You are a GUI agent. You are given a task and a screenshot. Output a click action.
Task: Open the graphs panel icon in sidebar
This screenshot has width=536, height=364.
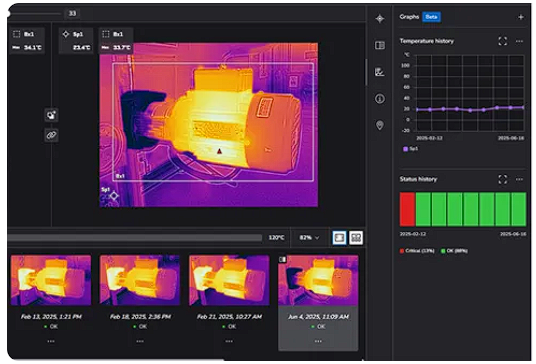coord(380,72)
